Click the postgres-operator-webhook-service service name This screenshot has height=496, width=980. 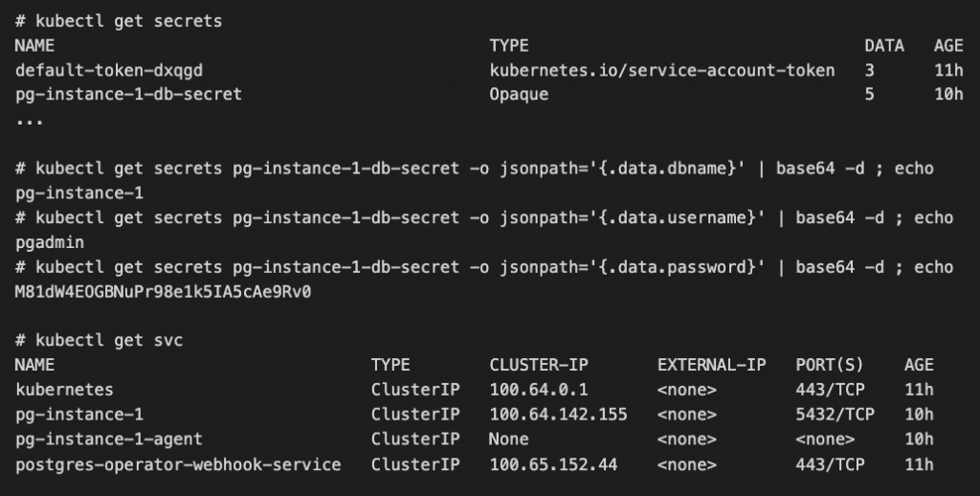point(178,464)
